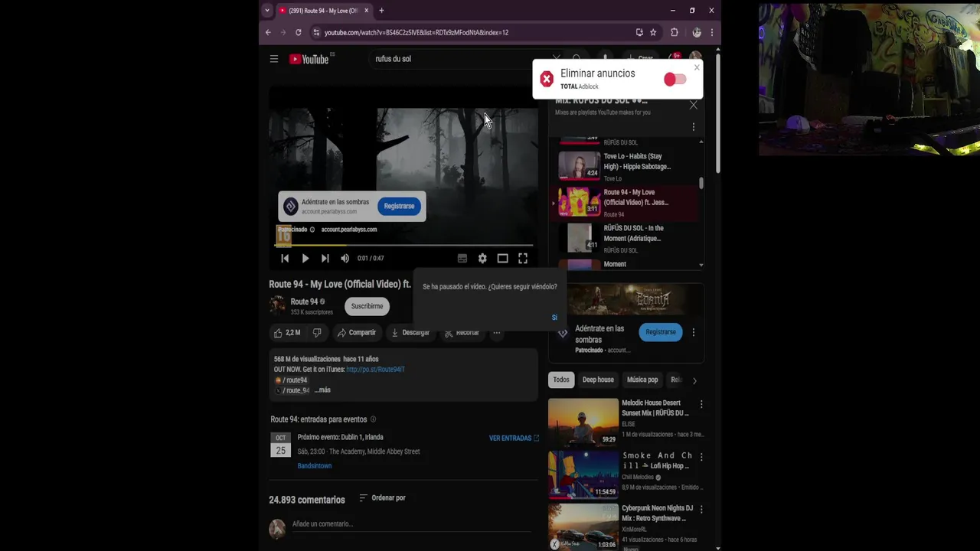Click Registrarse in the sidebar ad

pyautogui.click(x=661, y=332)
